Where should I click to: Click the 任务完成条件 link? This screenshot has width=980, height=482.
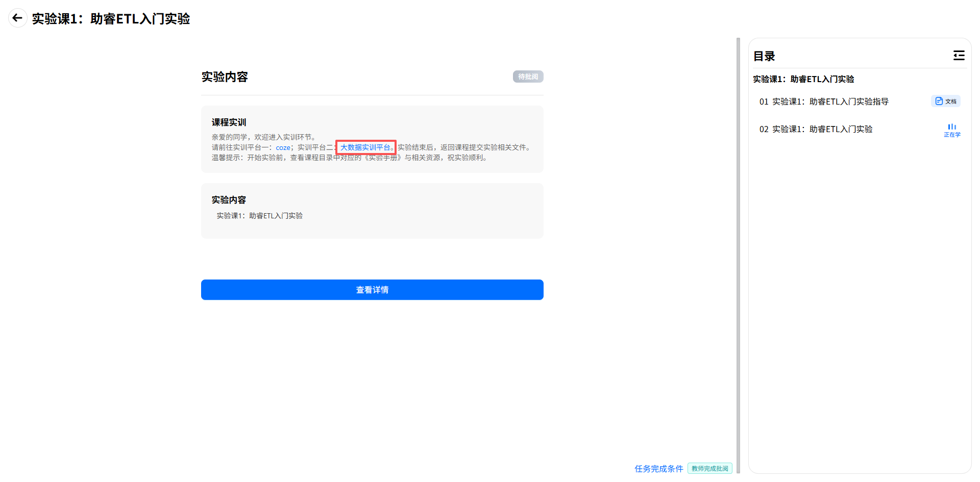pyautogui.click(x=658, y=469)
